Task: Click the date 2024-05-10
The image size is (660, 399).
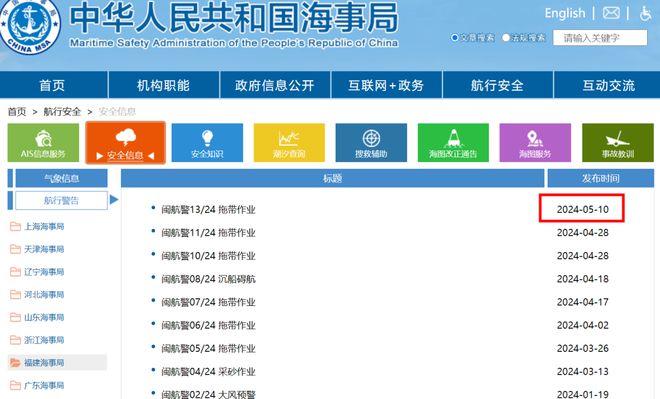Action: point(583,209)
